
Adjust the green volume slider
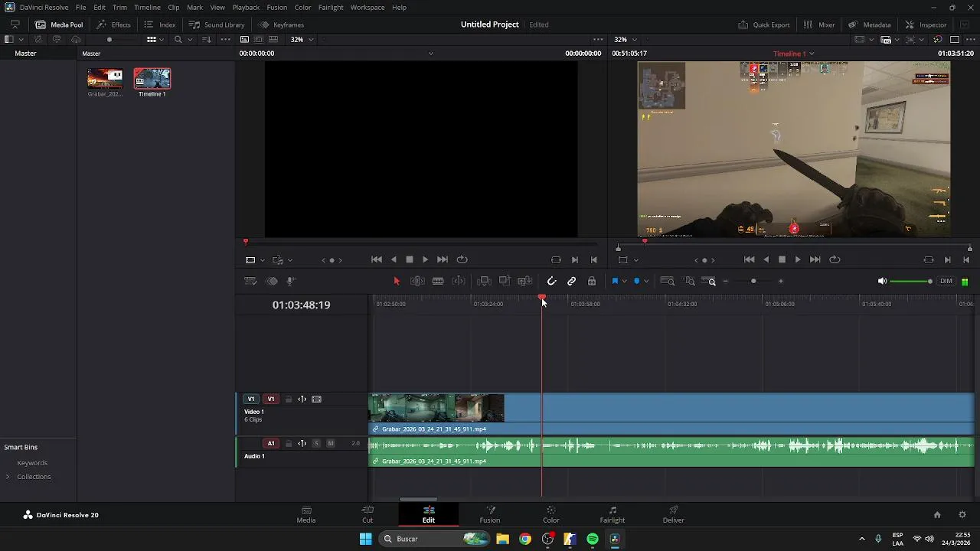tap(912, 282)
